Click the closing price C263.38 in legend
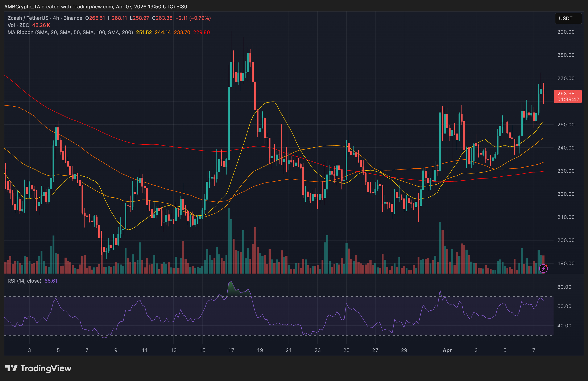The image size is (588, 381). 162,18
